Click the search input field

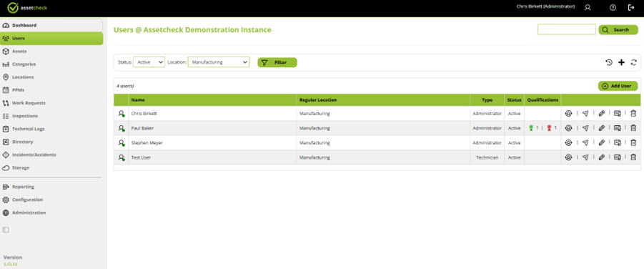click(x=566, y=29)
